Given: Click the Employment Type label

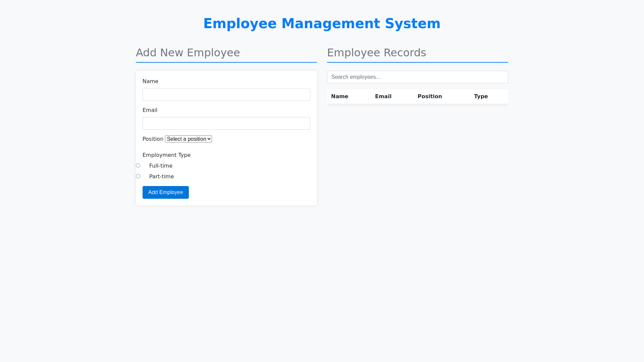Looking at the screenshot, I should pyautogui.click(x=166, y=155).
